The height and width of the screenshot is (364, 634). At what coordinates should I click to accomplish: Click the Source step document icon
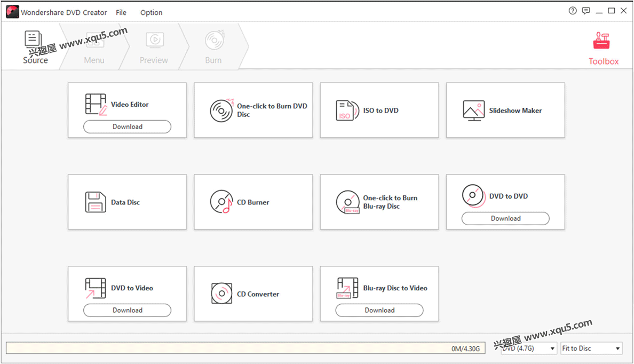(x=33, y=39)
